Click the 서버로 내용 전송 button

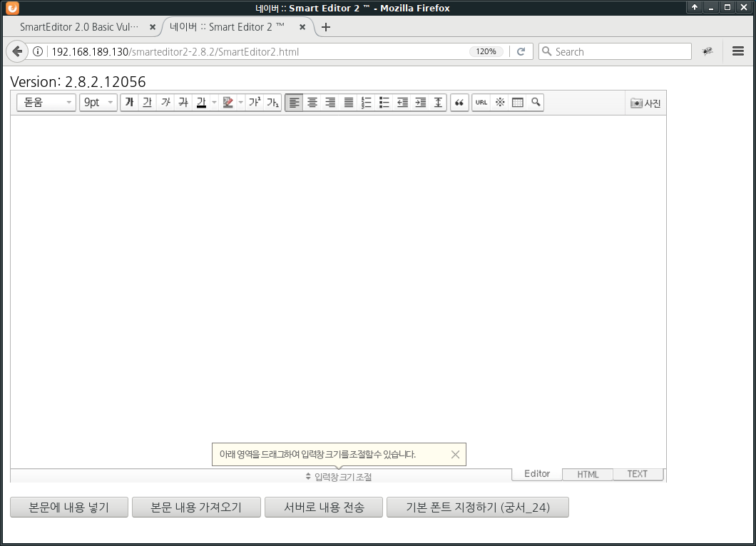pos(324,508)
